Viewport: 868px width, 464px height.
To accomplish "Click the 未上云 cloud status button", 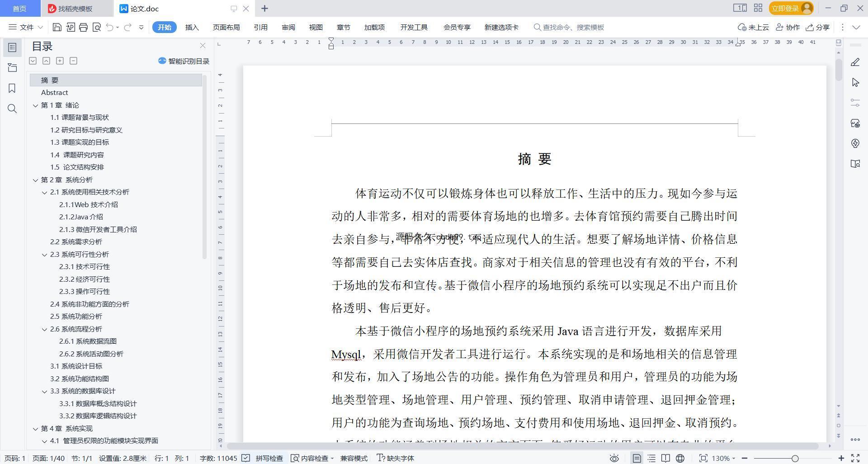I will (753, 27).
